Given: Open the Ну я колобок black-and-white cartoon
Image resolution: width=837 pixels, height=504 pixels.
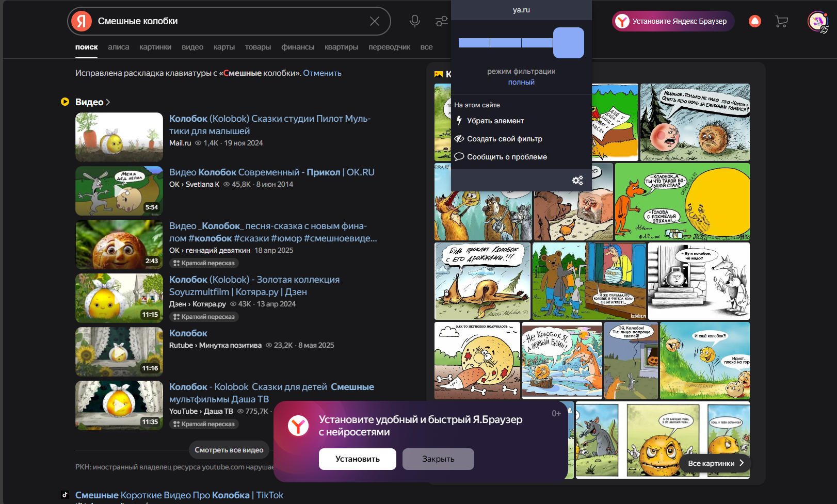Looking at the screenshot, I should tap(699, 281).
